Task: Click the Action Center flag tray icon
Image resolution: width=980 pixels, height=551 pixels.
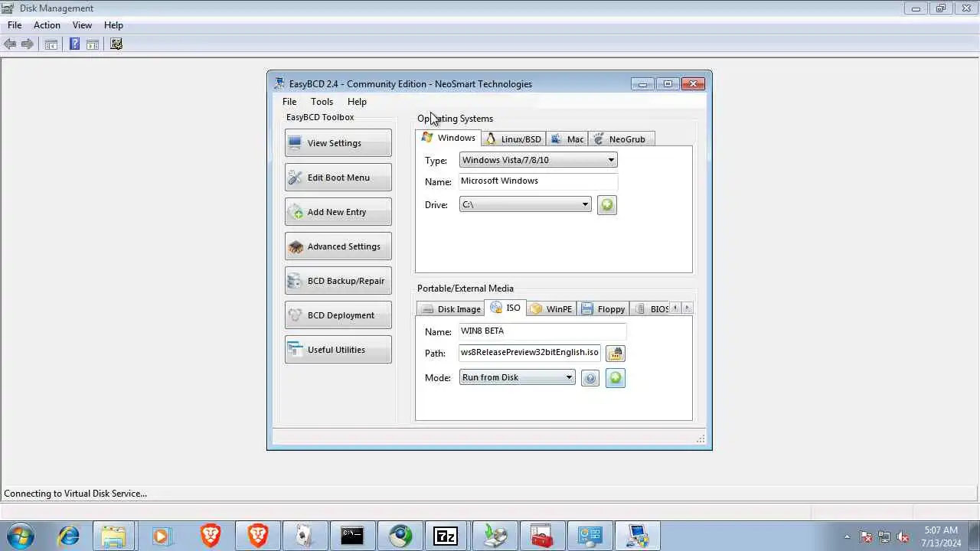Action: 866,536
